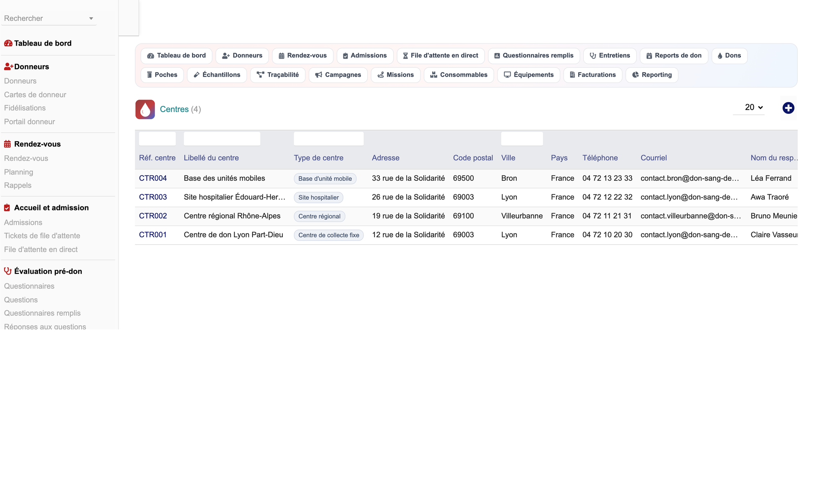This screenshot has width=815, height=504.
Task: Open the Campagnes shortcut
Action: click(x=338, y=75)
